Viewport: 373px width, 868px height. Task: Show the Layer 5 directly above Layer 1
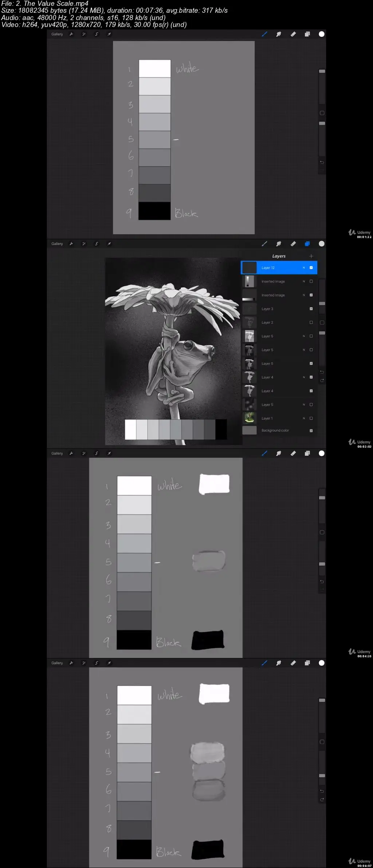[311, 405]
